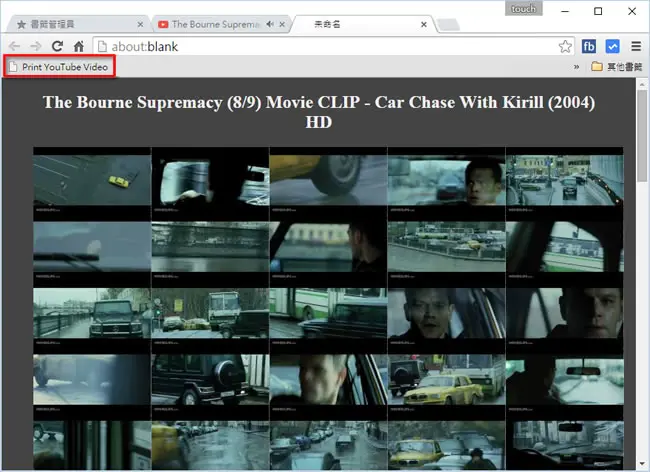Select the rearview mirror interior thumbnail, fourth row

tap(565, 380)
